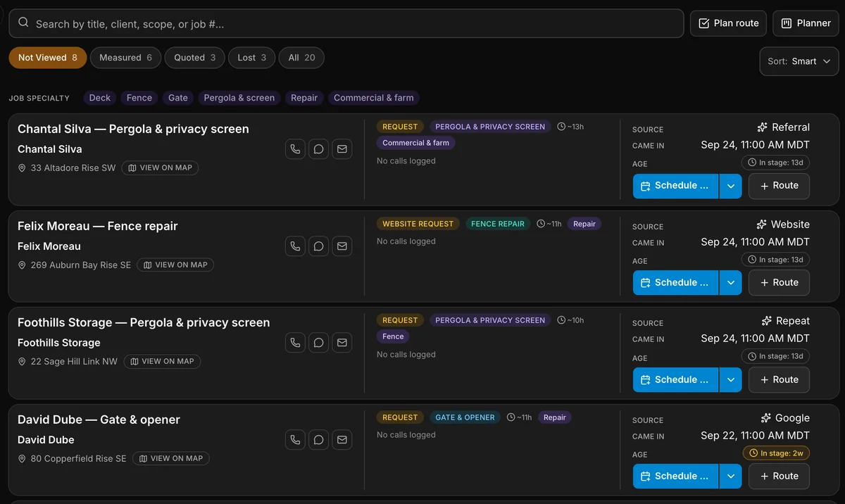Open the Planner view
845x504 pixels.
[x=806, y=23]
